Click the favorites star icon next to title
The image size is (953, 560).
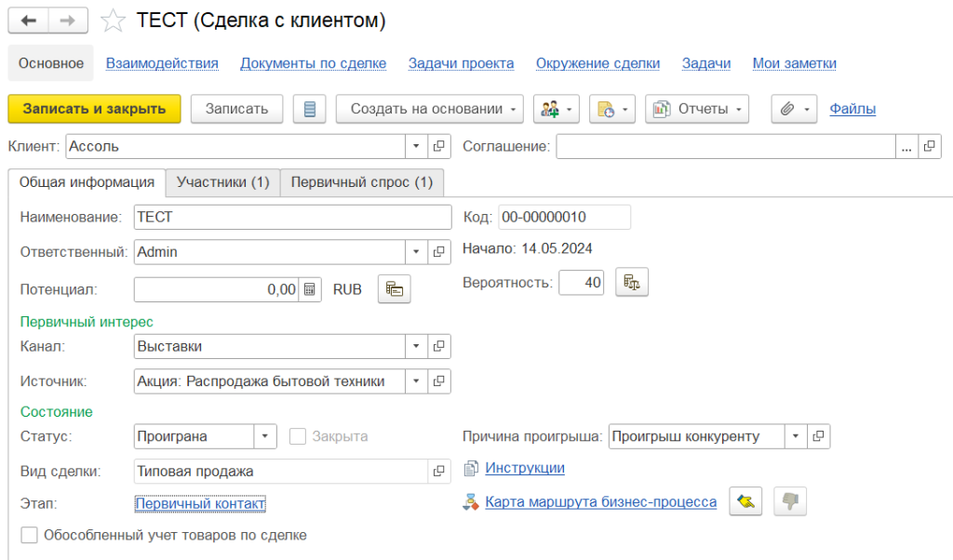tap(114, 20)
